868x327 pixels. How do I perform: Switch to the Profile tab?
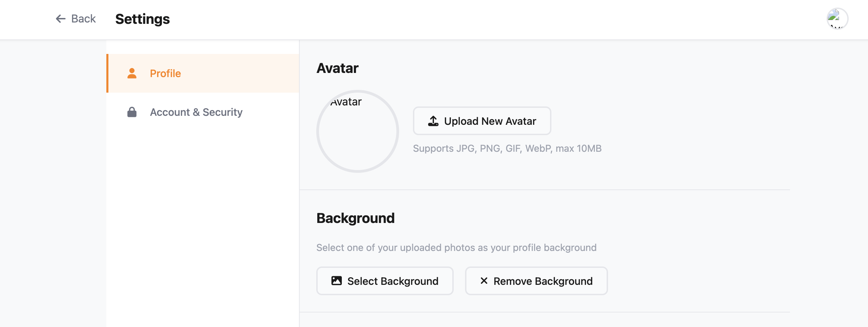165,73
